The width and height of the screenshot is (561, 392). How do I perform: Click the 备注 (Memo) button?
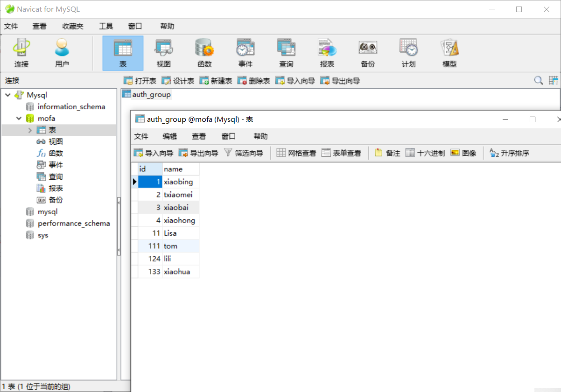pyautogui.click(x=387, y=153)
